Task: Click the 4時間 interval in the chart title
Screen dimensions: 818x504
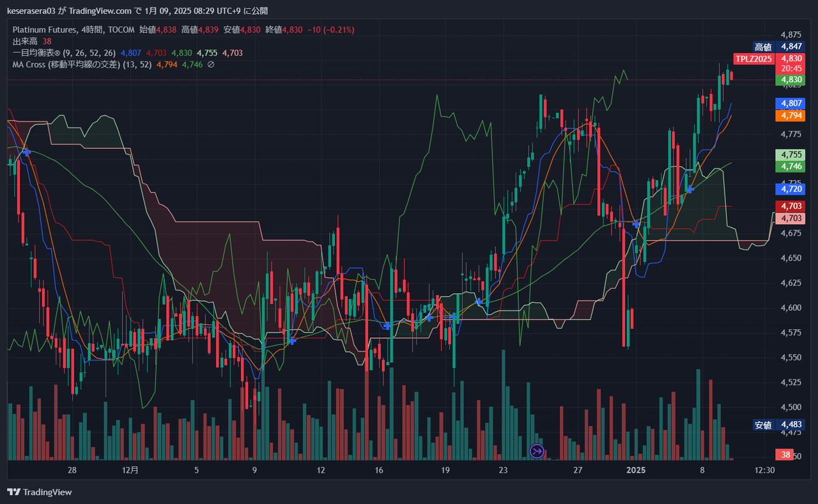Action: [x=93, y=29]
